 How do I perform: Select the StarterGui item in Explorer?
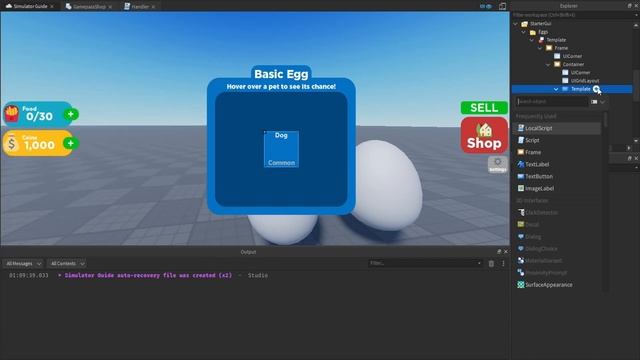pos(540,24)
